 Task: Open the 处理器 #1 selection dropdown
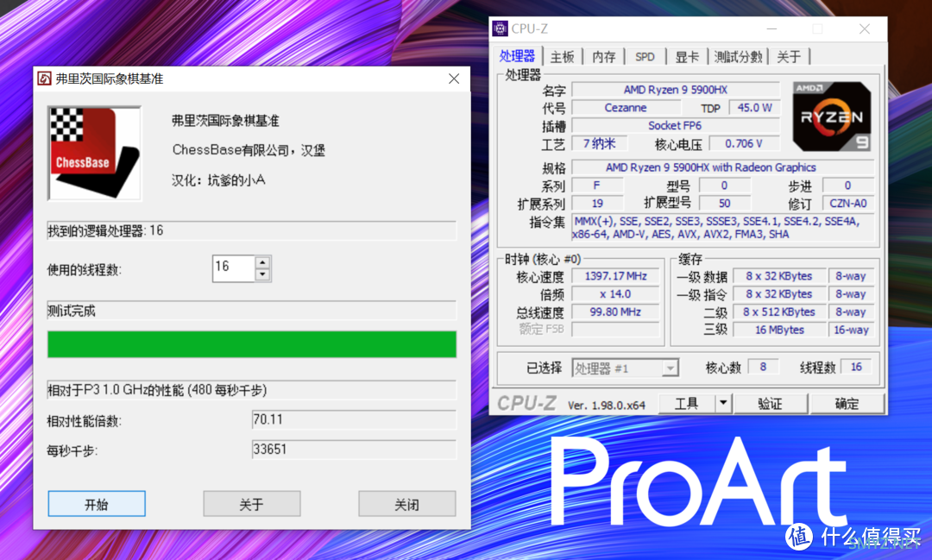pos(625,368)
